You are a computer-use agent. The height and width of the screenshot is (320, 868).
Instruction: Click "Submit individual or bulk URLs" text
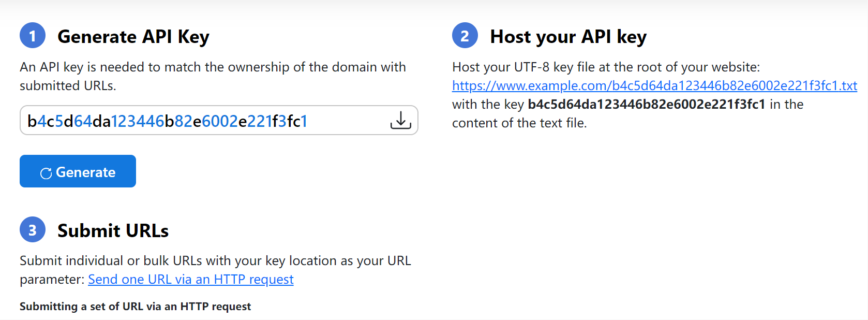click(x=215, y=261)
